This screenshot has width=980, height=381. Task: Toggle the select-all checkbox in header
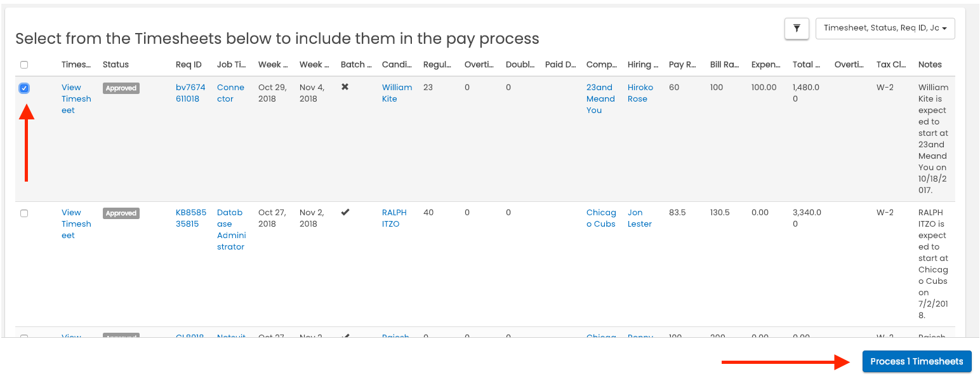tap(24, 65)
